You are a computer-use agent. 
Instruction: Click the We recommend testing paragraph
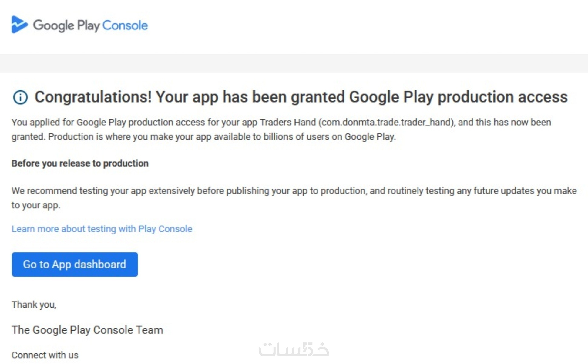(x=294, y=191)
